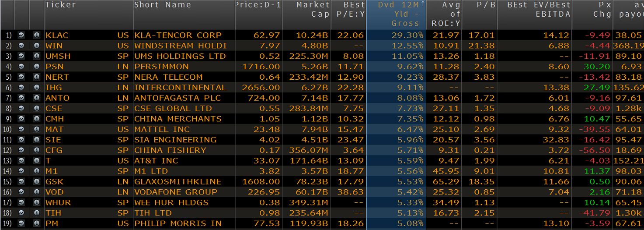Click the info icon for IHG row
This screenshot has width=644, height=230.
click(37, 88)
